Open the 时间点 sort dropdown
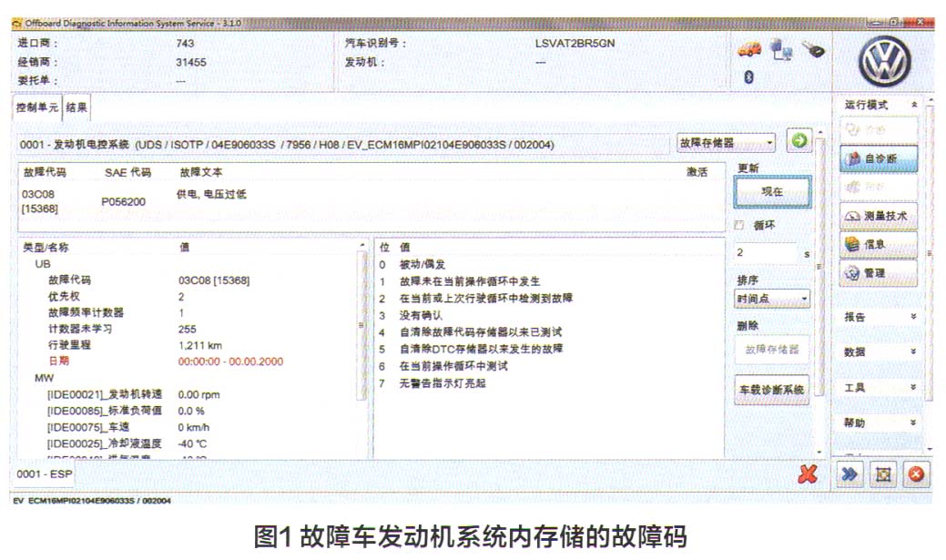 click(772, 299)
